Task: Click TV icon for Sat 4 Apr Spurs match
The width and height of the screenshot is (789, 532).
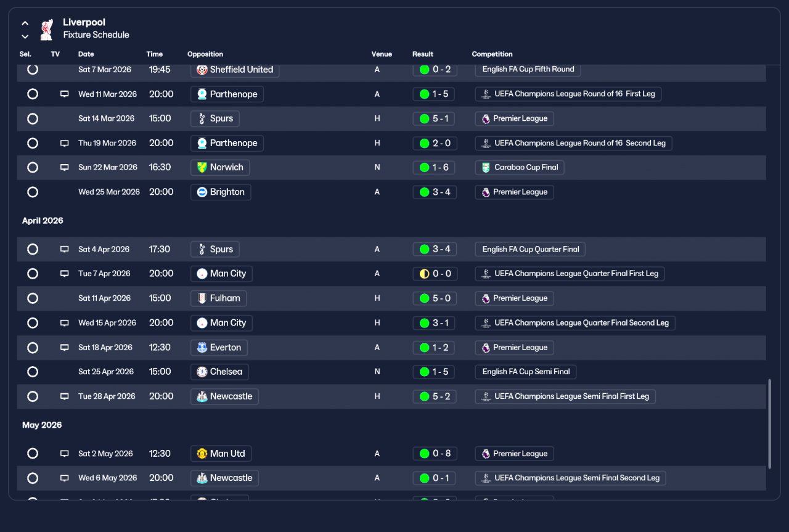Action: 64,250
